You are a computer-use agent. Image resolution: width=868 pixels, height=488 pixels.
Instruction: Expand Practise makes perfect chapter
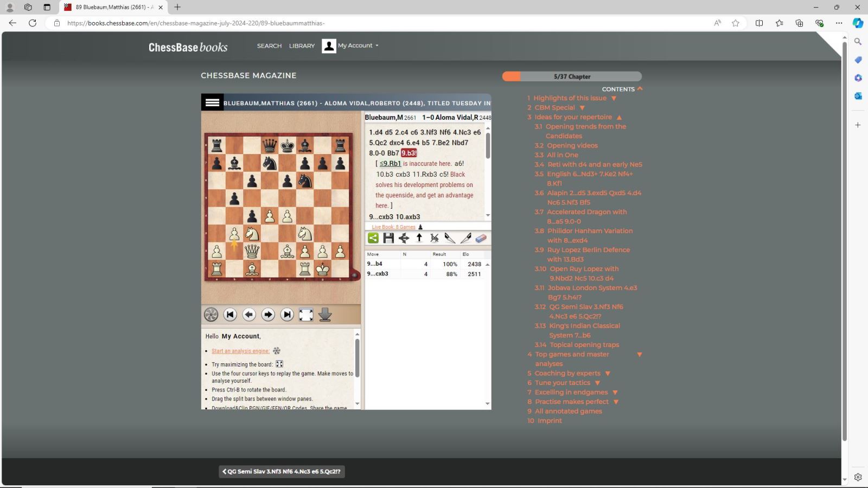pos(616,402)
